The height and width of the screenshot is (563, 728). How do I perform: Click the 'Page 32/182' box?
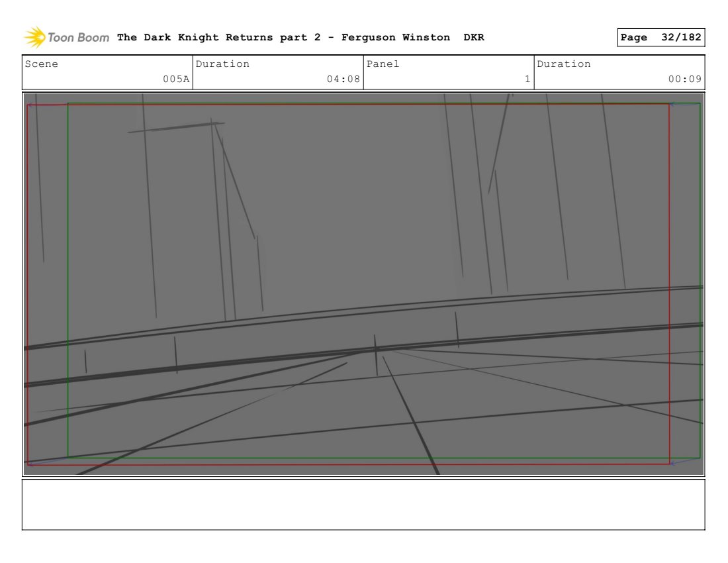click(660, 37)
